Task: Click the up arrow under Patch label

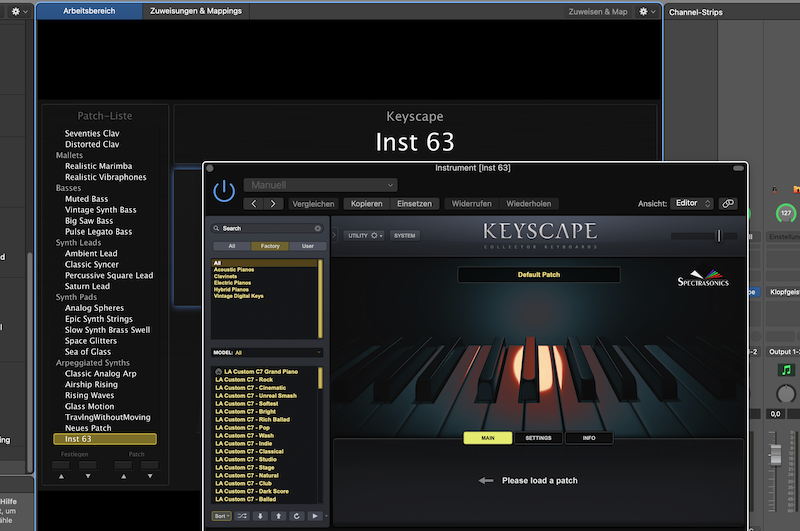Action: pyautogui.click(x=123, y=476)
